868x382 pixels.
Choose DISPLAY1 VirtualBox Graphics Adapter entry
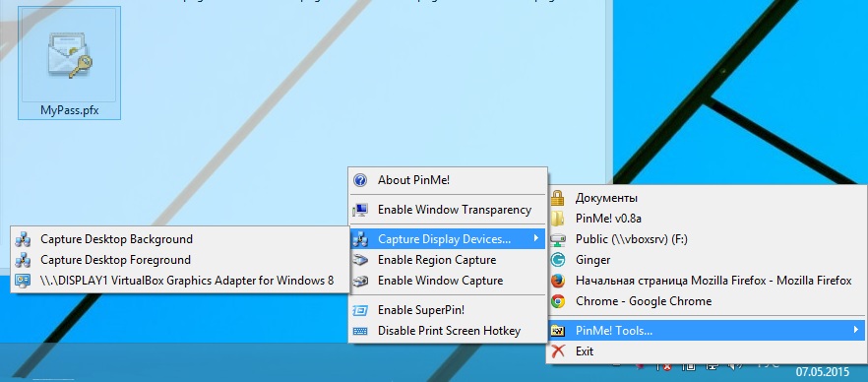tap(180, 281)
